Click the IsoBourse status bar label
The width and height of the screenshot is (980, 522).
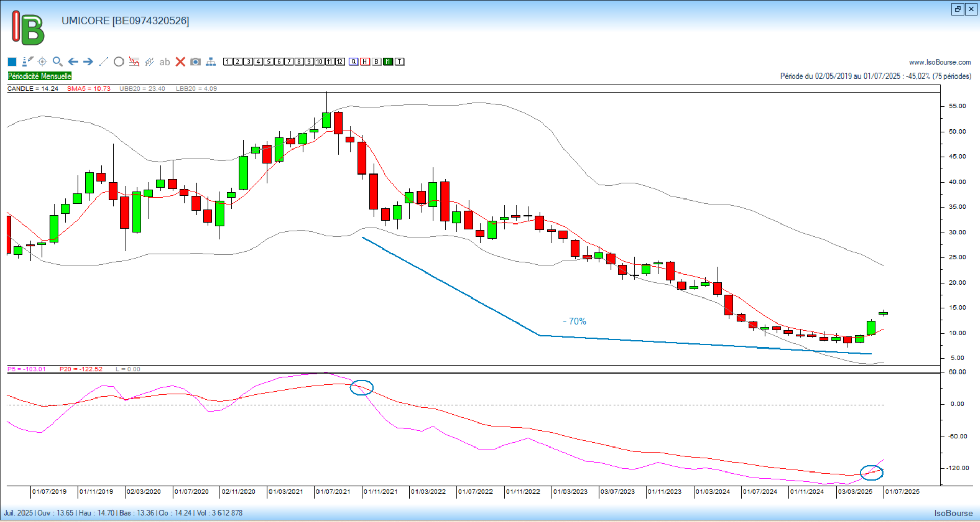[x=953, y=513]
